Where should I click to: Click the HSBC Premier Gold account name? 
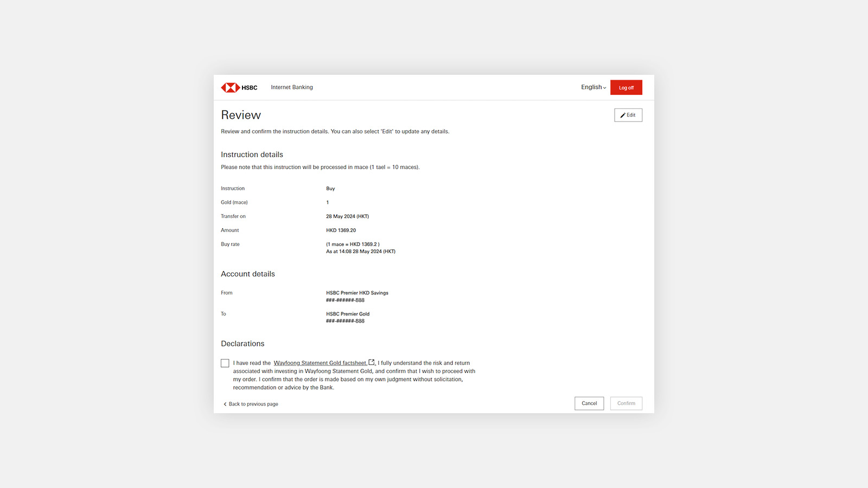click(x=348, y=314)
